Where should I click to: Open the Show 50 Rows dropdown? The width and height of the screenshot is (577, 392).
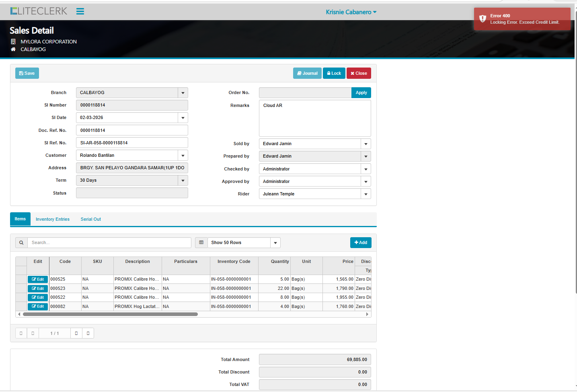point(275,243)
